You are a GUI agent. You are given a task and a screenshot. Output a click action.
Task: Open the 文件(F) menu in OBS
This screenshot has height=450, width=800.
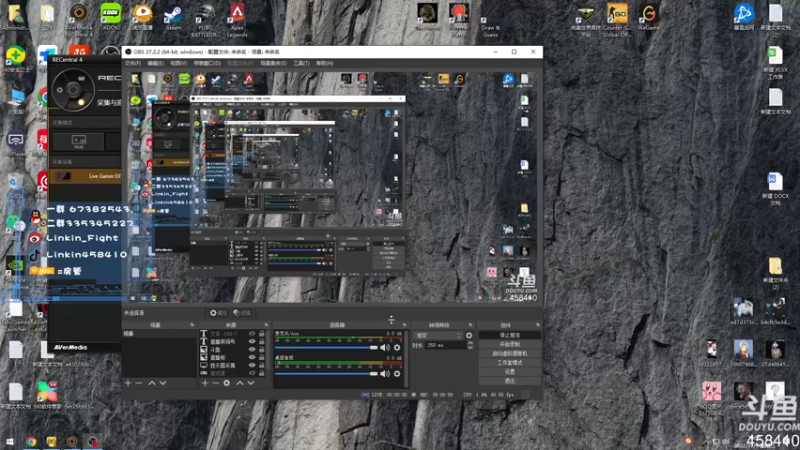coord(133,63)
